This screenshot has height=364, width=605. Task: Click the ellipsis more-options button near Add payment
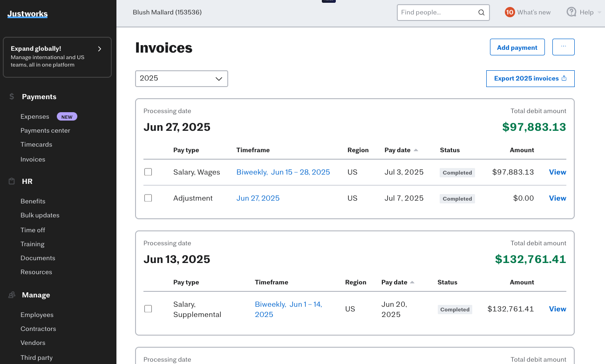pyautogui.click(x=563, y=47)
